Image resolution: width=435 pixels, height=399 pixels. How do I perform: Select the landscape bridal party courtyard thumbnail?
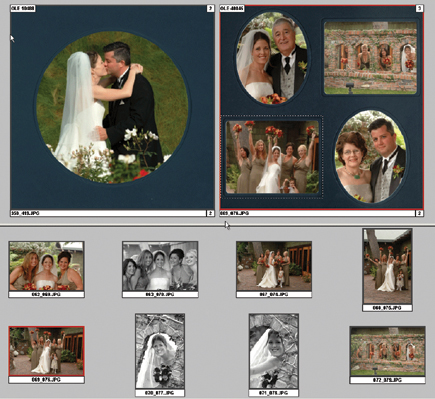pyautogui.click(x=274, y=266)
